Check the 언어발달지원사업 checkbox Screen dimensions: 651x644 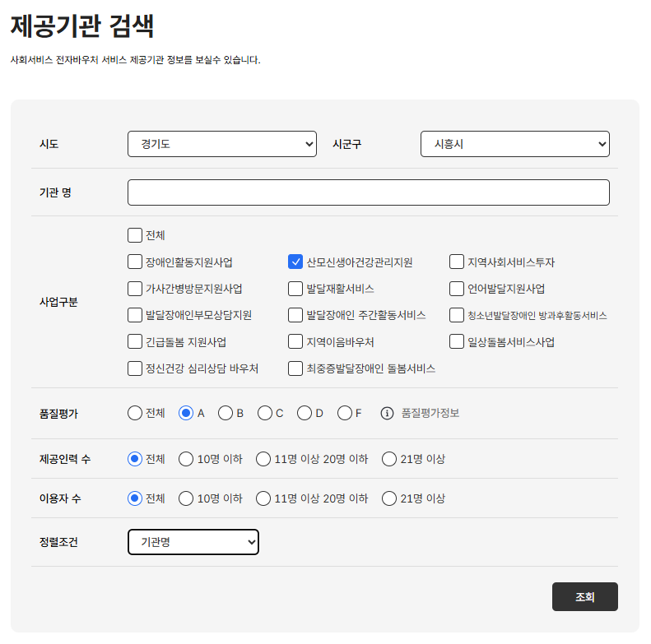pos(457,289)
